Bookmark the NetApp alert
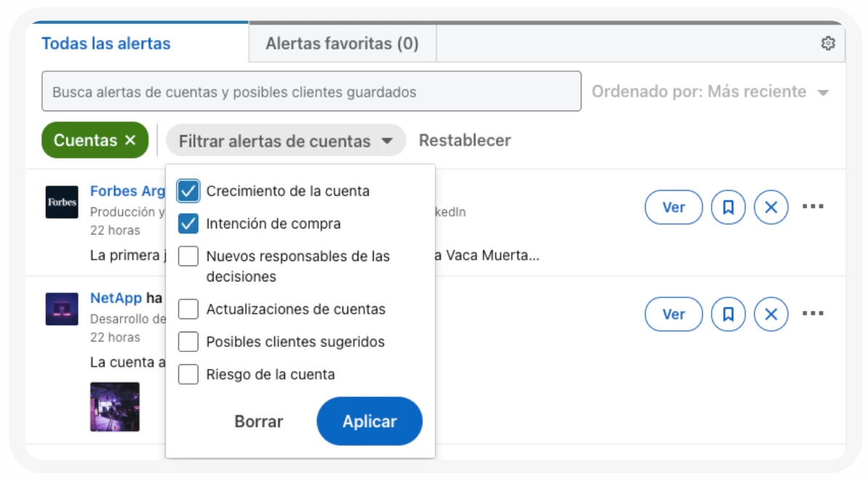The image size is (868, 480). [x=728, y=314]
